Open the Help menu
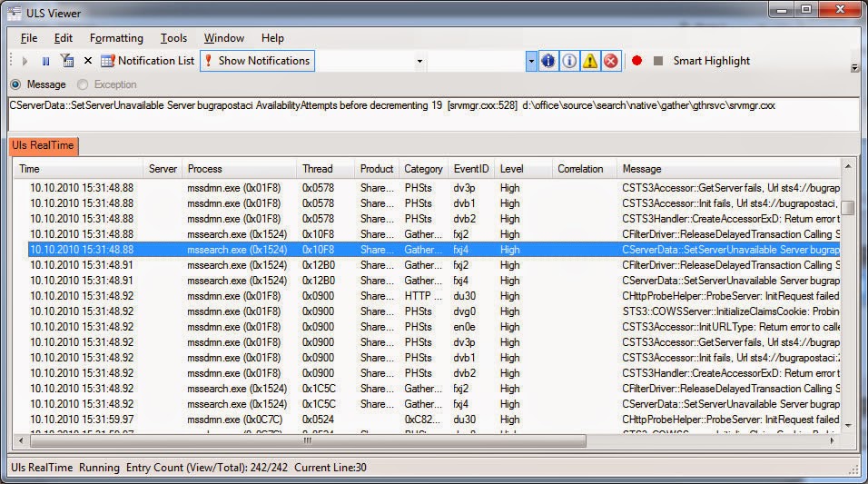Viewport: 868px width, 484px height. pyautogui.click(x=272, y=37)
